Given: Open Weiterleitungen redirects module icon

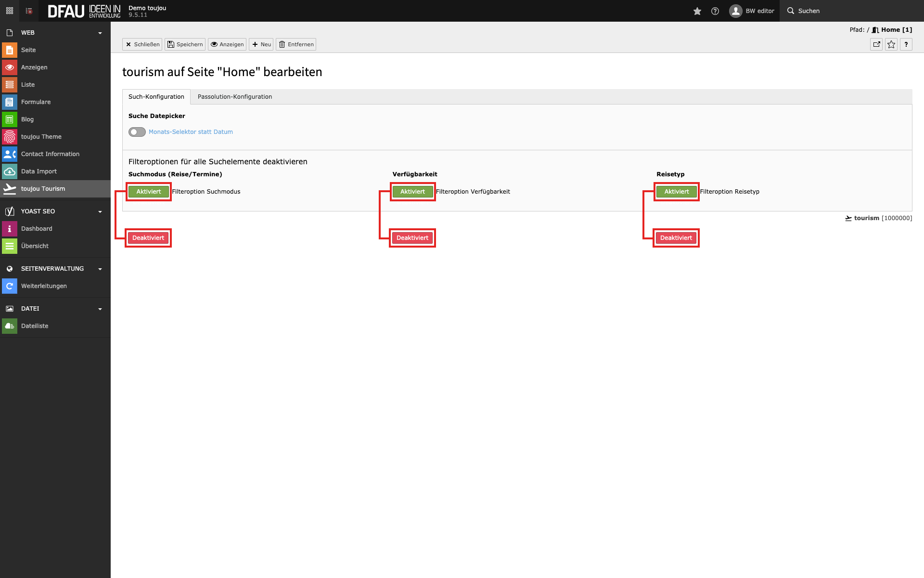Looking at the screenshot, I should point(10,286).
